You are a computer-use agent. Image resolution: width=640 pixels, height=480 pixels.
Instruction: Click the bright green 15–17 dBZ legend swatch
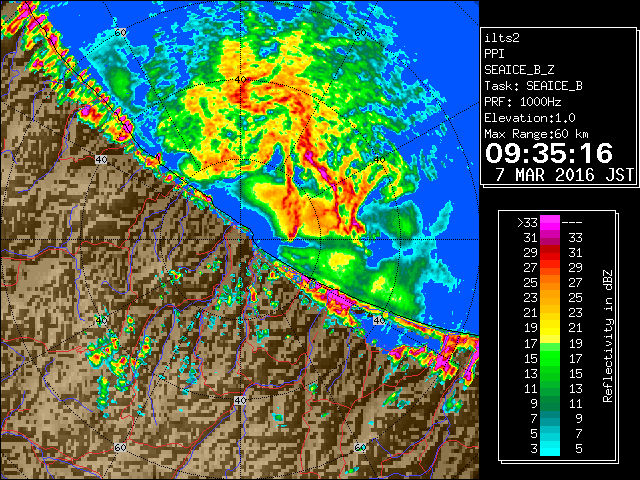click(x=550, y=358)
